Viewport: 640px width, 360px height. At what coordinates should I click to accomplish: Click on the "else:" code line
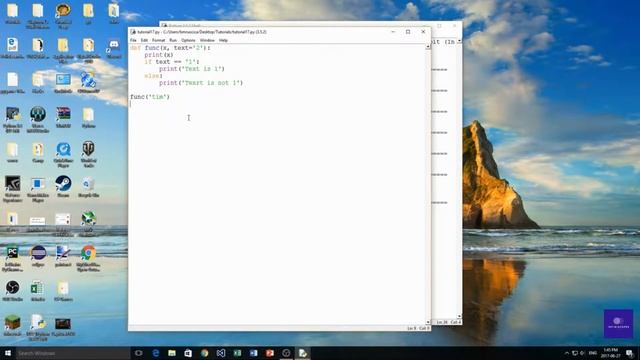pyautogui.click(x=153, y=76)
